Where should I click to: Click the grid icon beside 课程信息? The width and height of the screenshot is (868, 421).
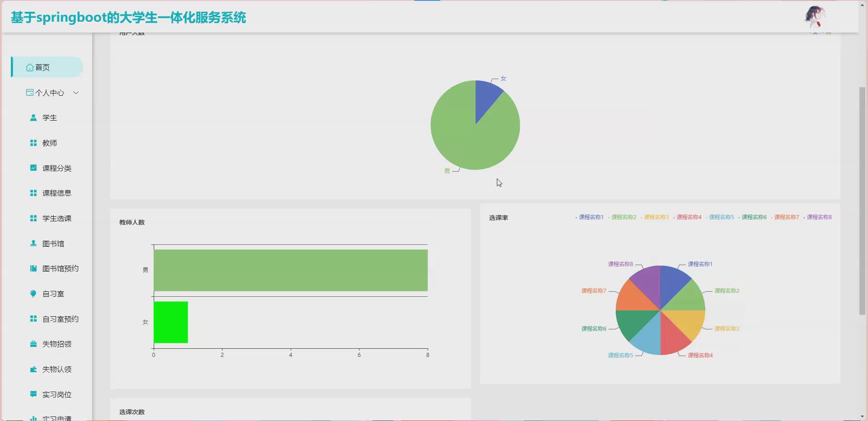coord(33,193)
